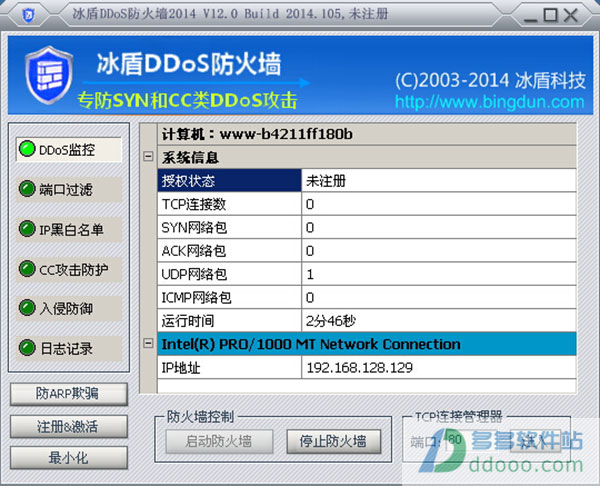Image resolution: width=600 pixels, height=486 pixels.
Task: Minimize the window from the title bar
Action: click(x=530, y=16)
